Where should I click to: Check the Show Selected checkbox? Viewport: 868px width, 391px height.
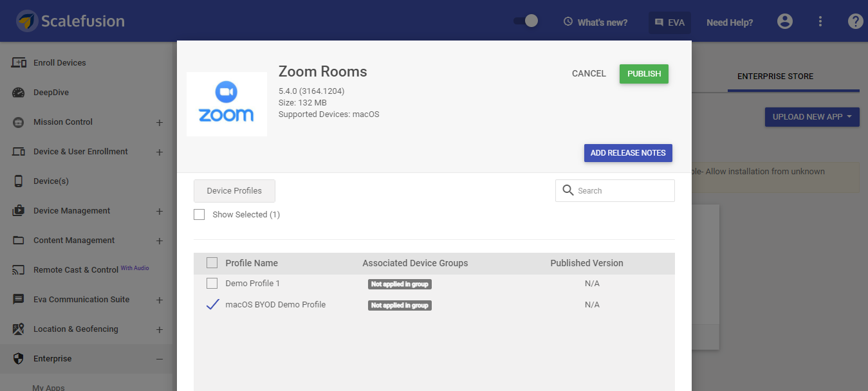coord(199,215)
